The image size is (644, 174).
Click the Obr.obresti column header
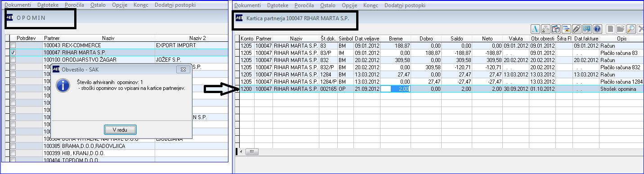coord(542,38)
